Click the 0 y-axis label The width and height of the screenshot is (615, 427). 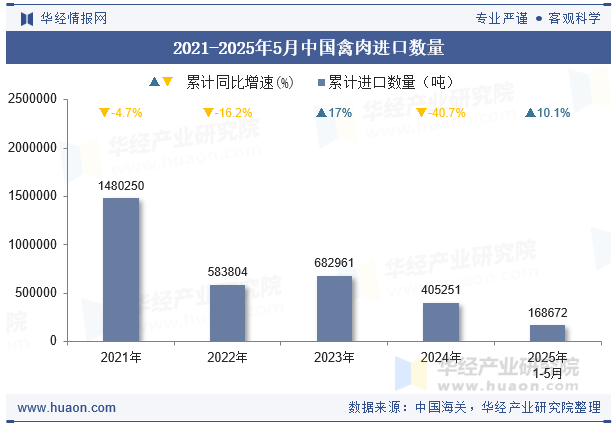pyautogui.click(x=53, y=341)
